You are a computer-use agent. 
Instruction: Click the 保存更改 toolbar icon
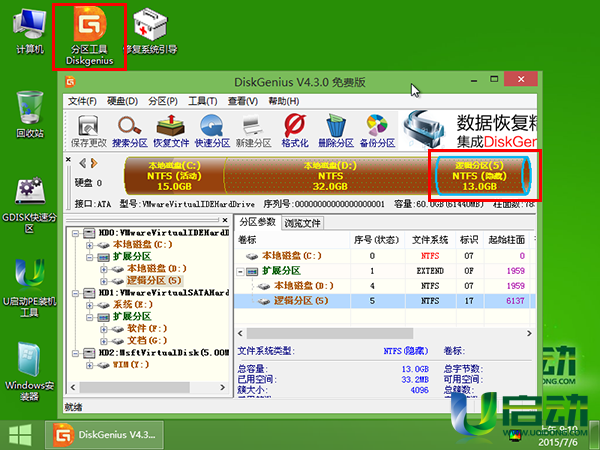click(88, 131)
